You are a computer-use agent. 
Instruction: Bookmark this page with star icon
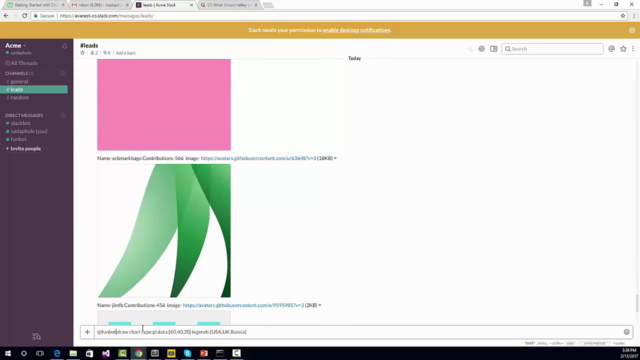pyautogui.click(x=623, y=16)
